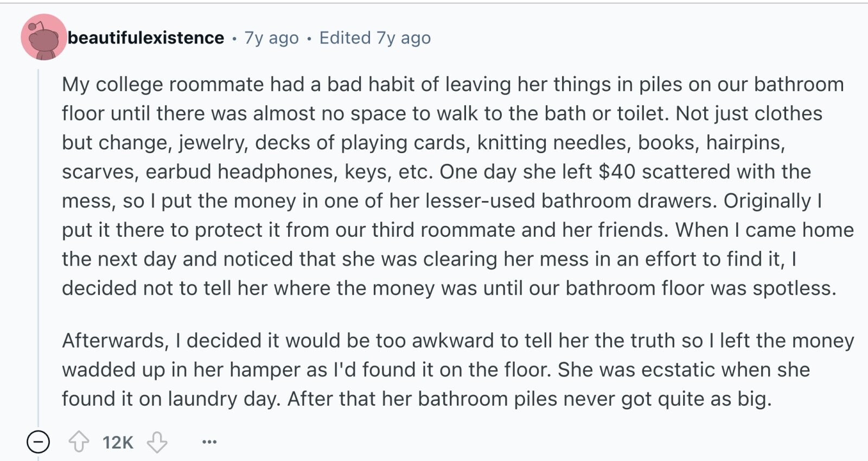Visit the beautifulexistence user profile link

click(146, 37)
